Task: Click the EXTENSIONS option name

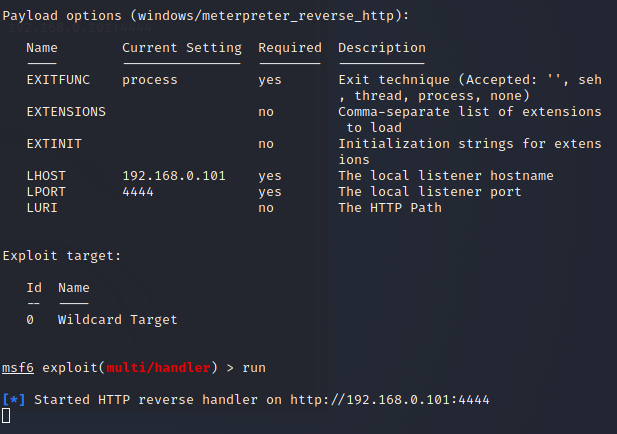Action: (x=66, y=112)
